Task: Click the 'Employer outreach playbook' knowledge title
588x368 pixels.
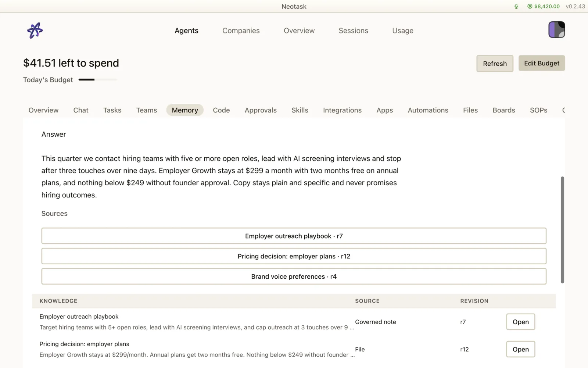Action: 79,317
